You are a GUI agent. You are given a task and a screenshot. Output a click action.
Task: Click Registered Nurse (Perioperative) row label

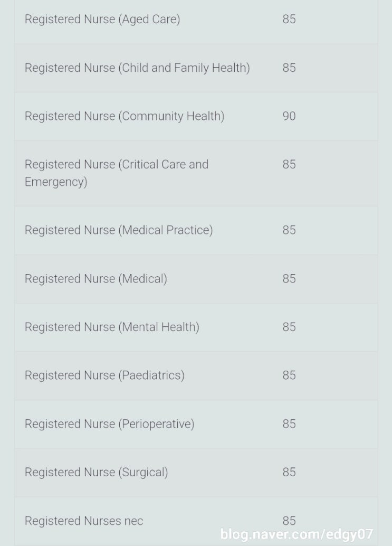109,424
